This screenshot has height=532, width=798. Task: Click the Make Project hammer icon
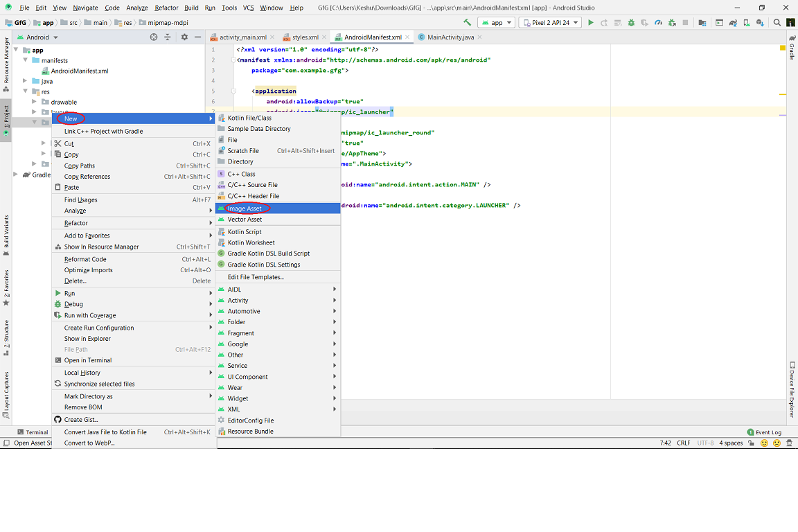click(x=468, y=23)
